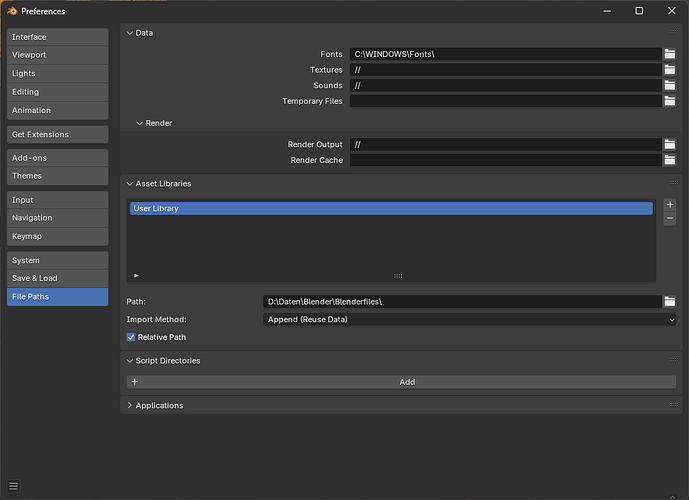
Task: Expand the Applications panel
Action: point(130,405)
